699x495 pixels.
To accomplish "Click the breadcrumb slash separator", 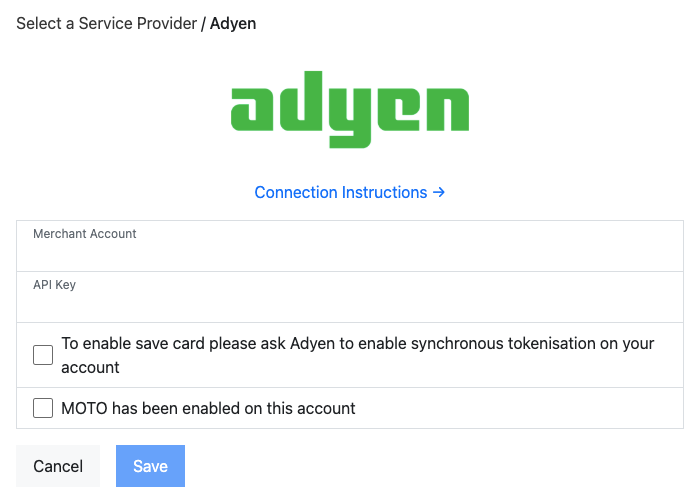I will pos(203,23).
